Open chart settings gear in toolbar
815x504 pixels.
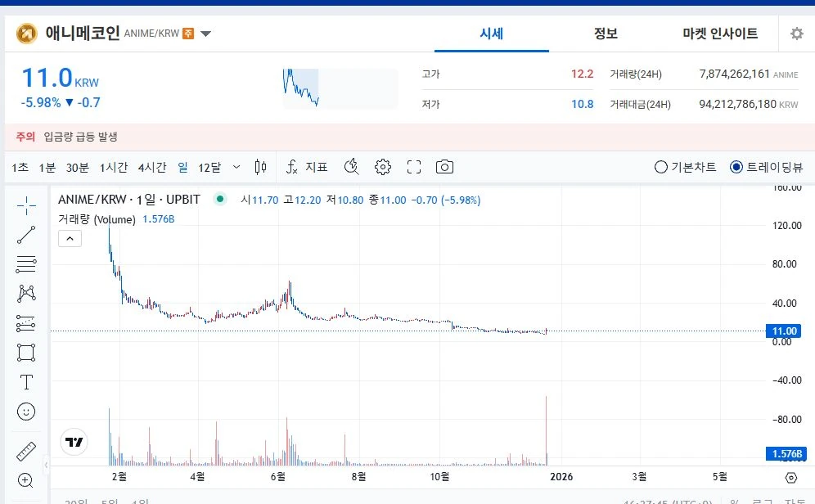(x=383, y=167)
